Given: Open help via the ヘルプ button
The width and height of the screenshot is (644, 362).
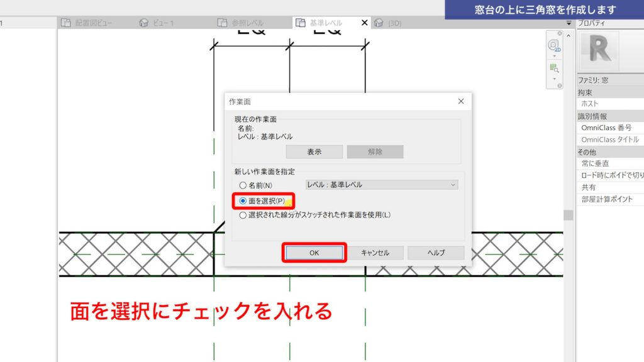Looking at the screenshot, I should click(435, 252).
